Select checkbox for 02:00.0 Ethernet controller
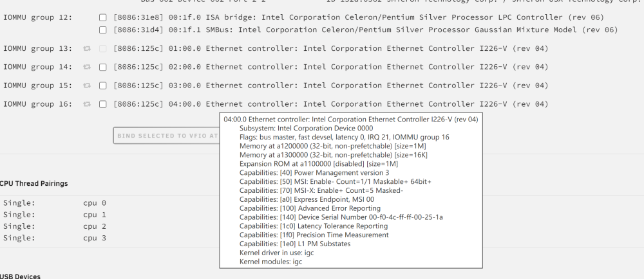This screenshot has height=279, width=644. point(102,67)
